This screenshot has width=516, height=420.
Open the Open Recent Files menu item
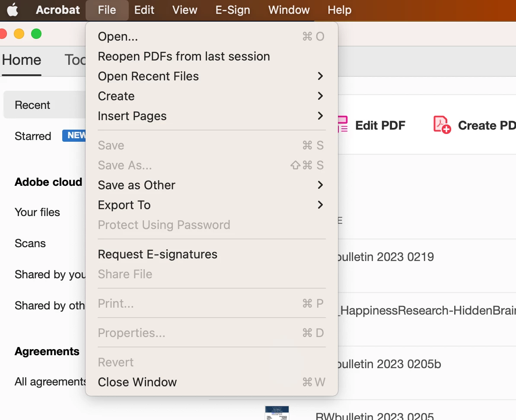pyautogui.click(x=211, y=76)
